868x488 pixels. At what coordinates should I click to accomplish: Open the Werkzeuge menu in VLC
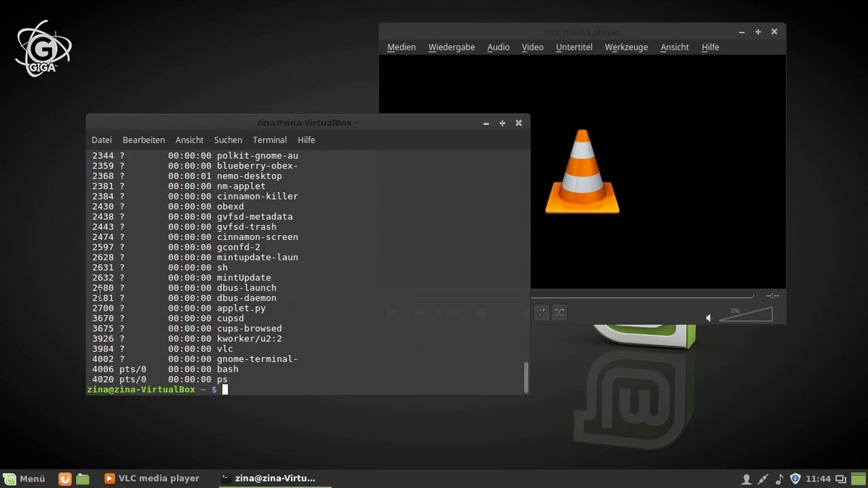coord(626,47)
